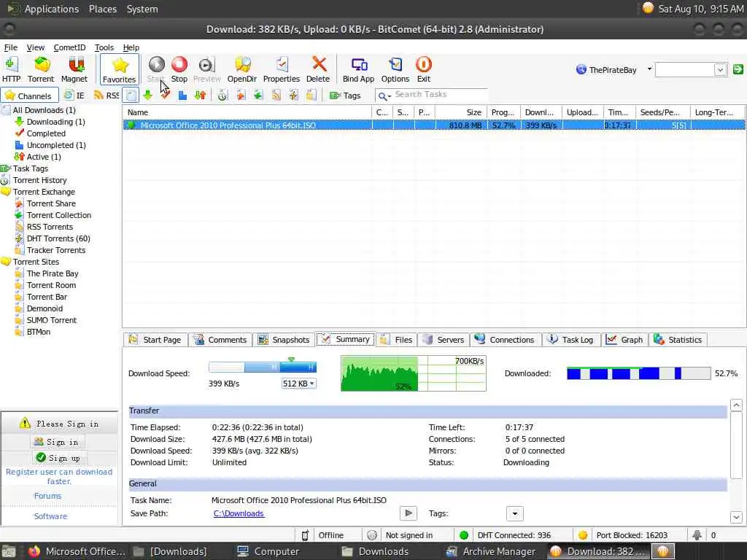Click the green down-arrow Downloading filter icon

147,96
